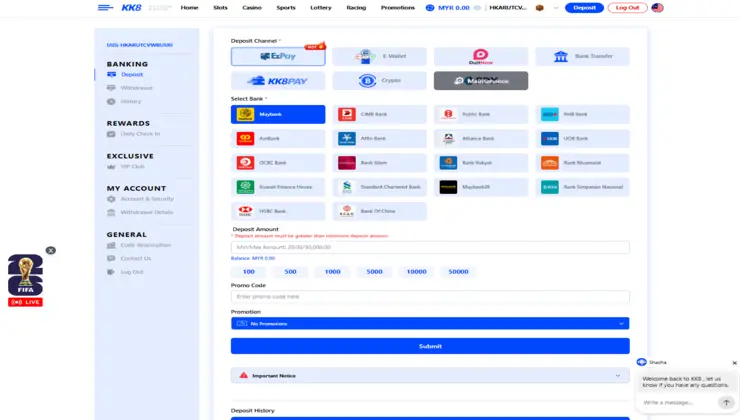This screenshot has width=740, height=420.
Task: Open the Lottery menu
Action: click(x=321, y=8)
